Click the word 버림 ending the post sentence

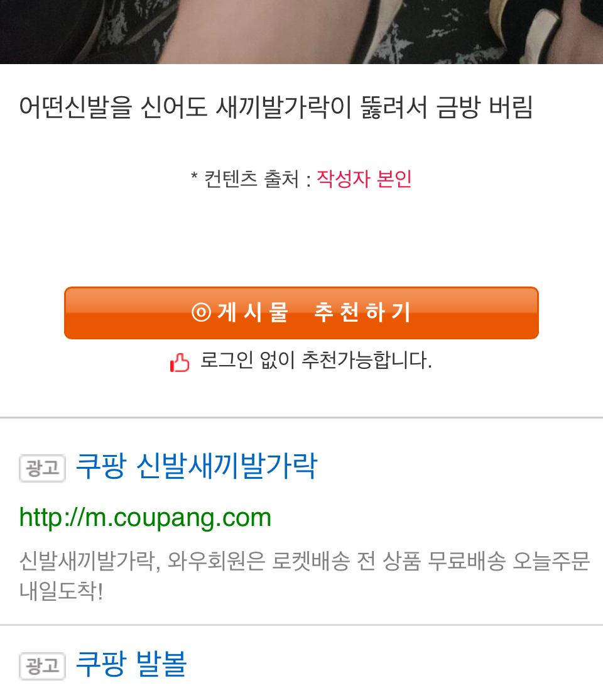511,107
